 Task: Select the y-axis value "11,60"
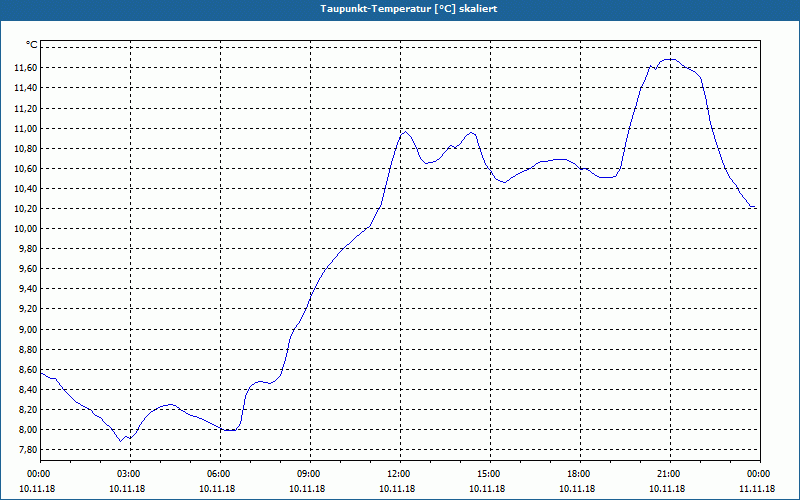point(26,68)
